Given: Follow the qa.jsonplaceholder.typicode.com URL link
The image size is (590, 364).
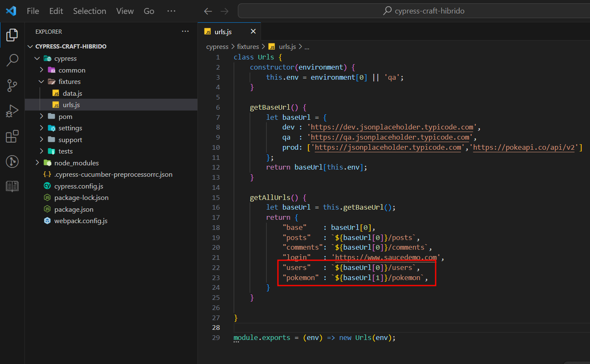Looking at the screenshot, I should coord(390,137).
